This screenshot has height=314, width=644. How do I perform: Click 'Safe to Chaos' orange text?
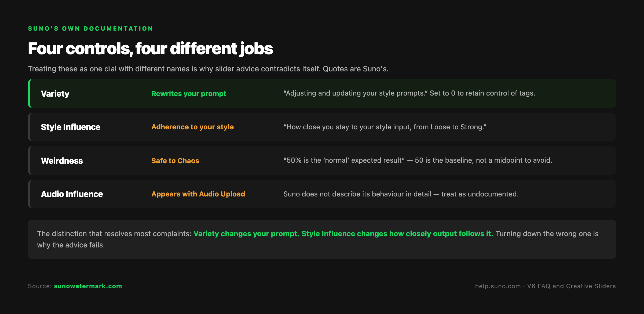(x=175, y=161)
